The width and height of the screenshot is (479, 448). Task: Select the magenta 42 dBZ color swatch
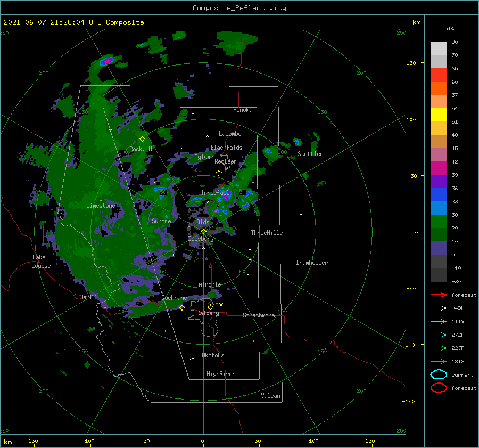coord(439,168)
